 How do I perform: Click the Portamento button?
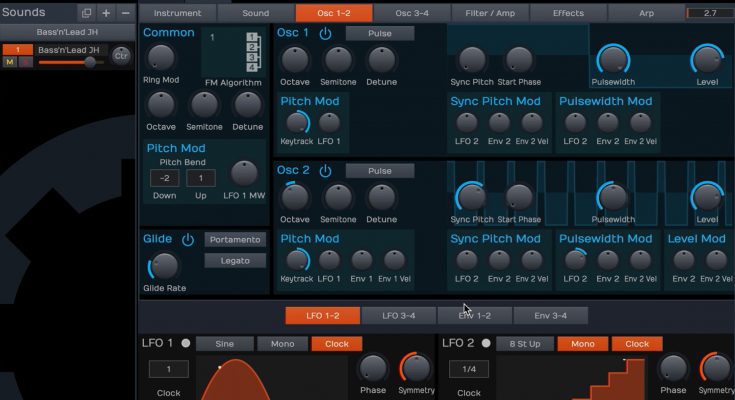236,240
